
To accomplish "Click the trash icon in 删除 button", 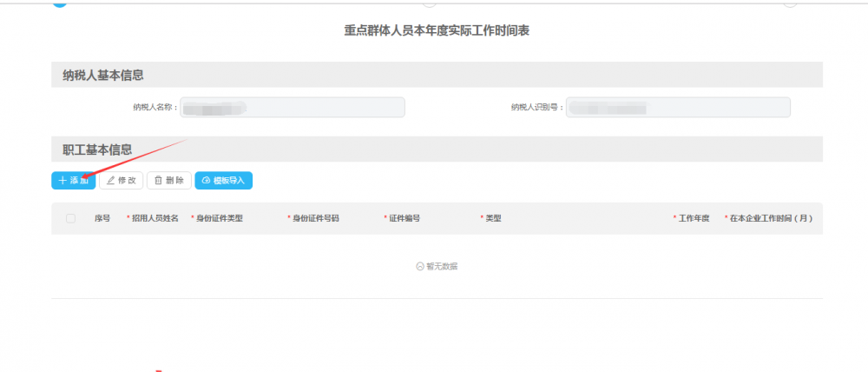I will tap(158, 180).
